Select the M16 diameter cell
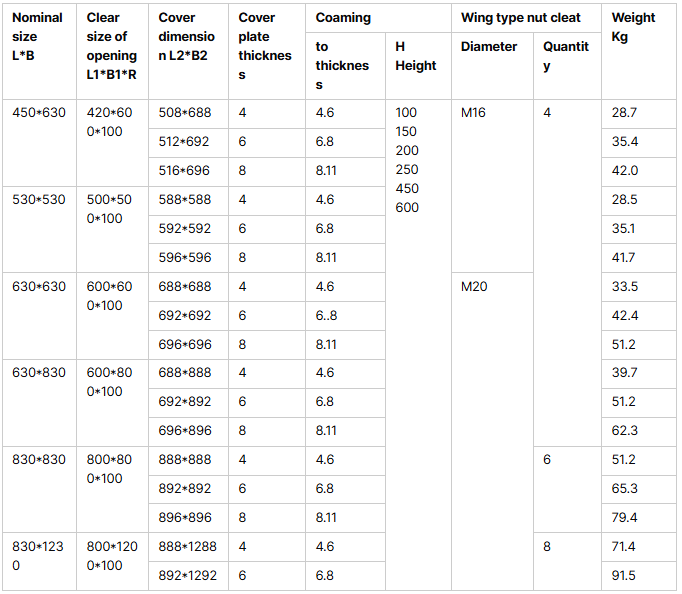 [473, 113]
